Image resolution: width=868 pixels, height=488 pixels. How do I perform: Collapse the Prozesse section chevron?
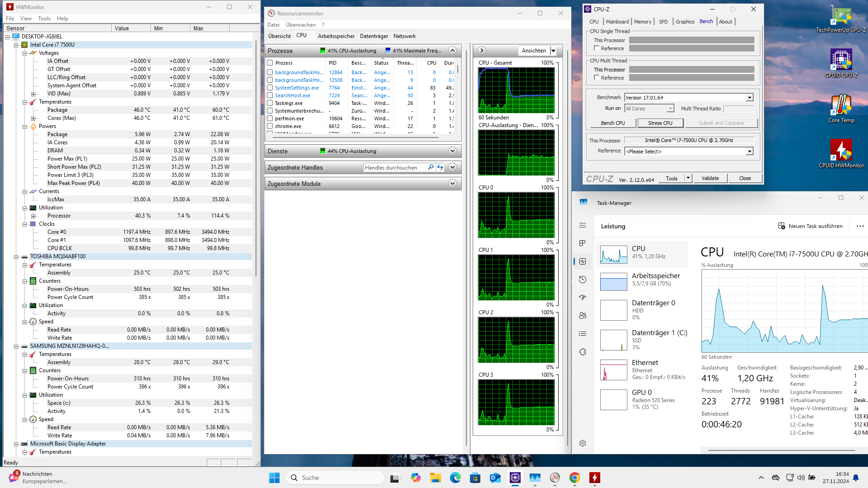pyautogui.click(x=452, y=51)
